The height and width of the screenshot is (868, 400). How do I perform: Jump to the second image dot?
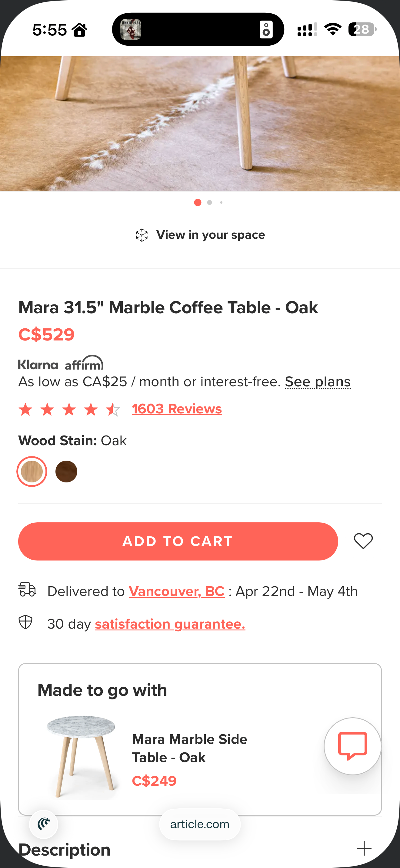pyautogui.click(x=209, y=202)
